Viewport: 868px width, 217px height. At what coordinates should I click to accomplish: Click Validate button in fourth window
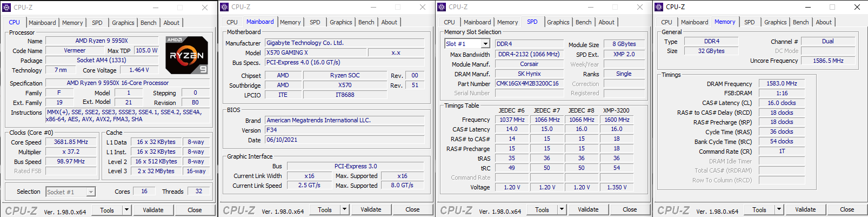coord(805,209)
